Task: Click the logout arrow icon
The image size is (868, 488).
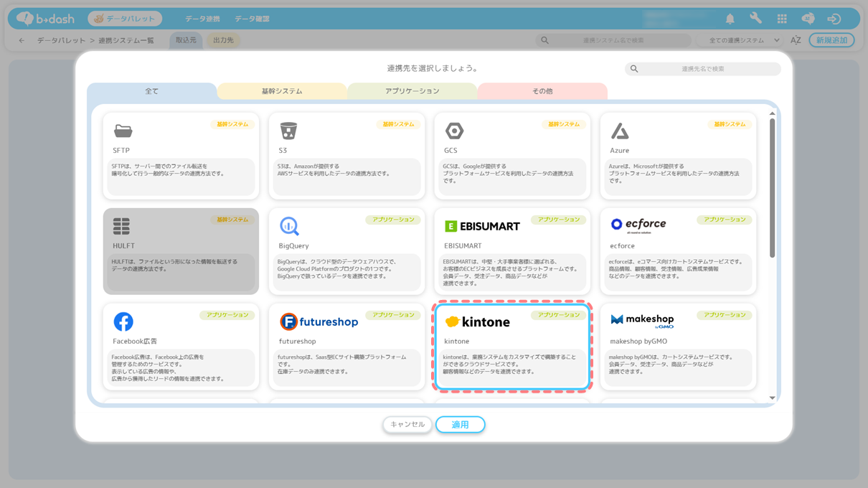Action: click(834, 19)
